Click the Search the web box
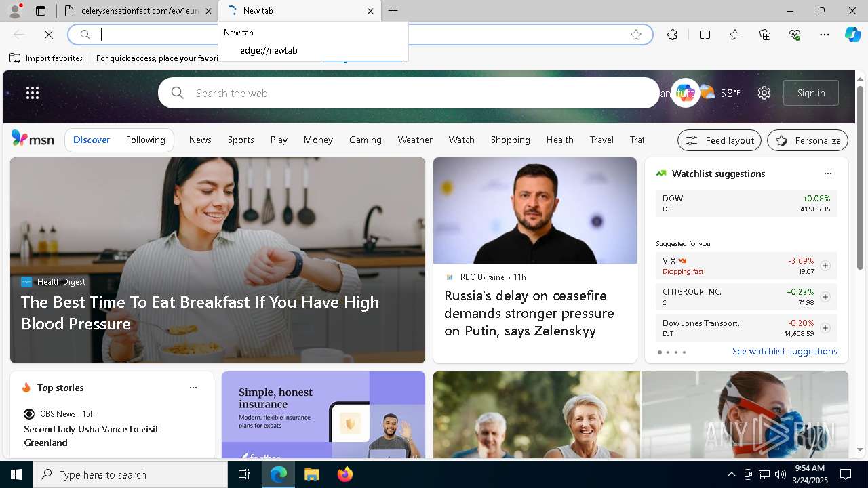868x488 pixels. [408, 93]
